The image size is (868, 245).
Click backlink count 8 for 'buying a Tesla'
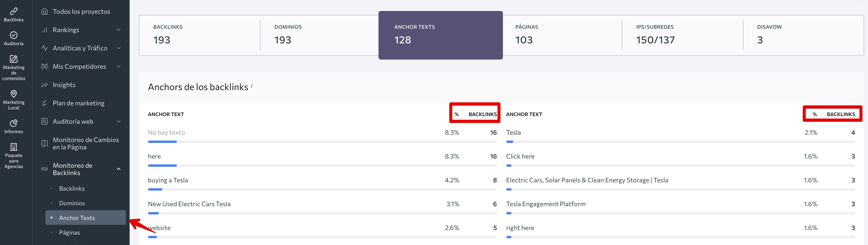pos(495,180)
